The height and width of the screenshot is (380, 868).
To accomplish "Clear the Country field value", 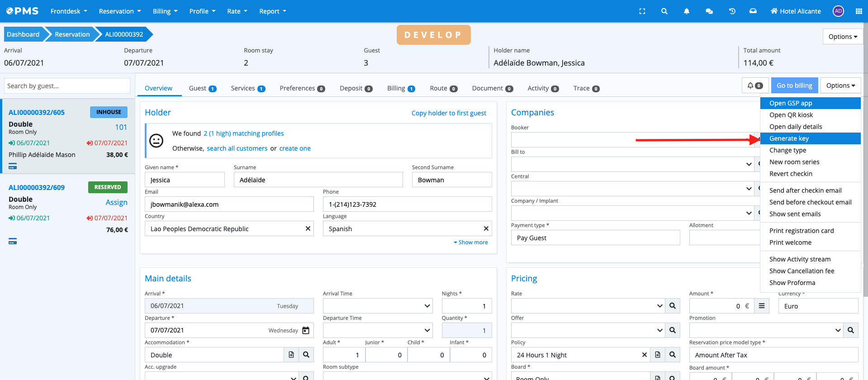I will [x=308, y=228].
